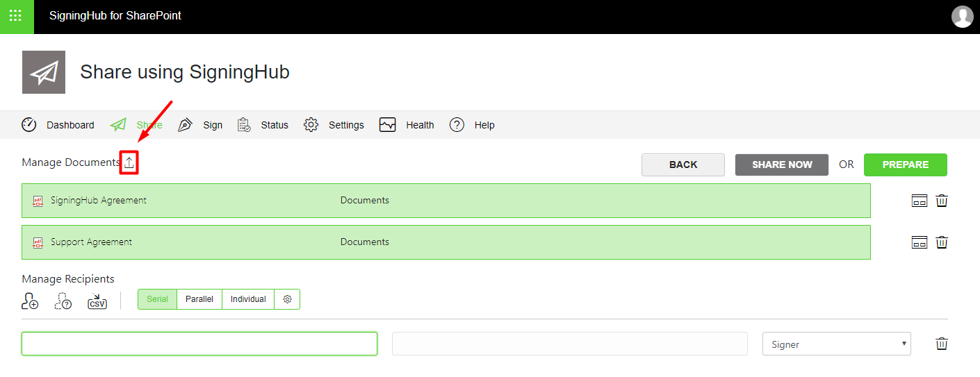This screenshot has width=980, height=377.
Task: Expand the Signer role dropdown
Action: pos(836,344)
